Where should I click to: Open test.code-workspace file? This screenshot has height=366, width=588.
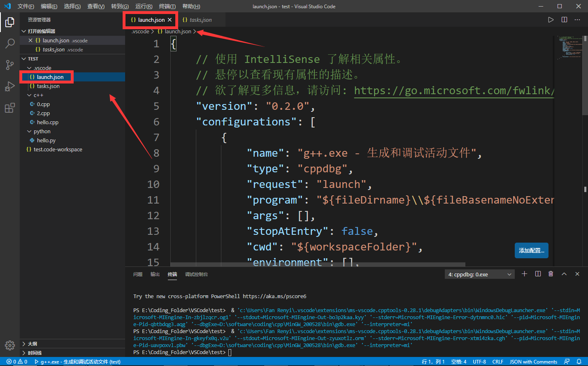coord(58,149)
